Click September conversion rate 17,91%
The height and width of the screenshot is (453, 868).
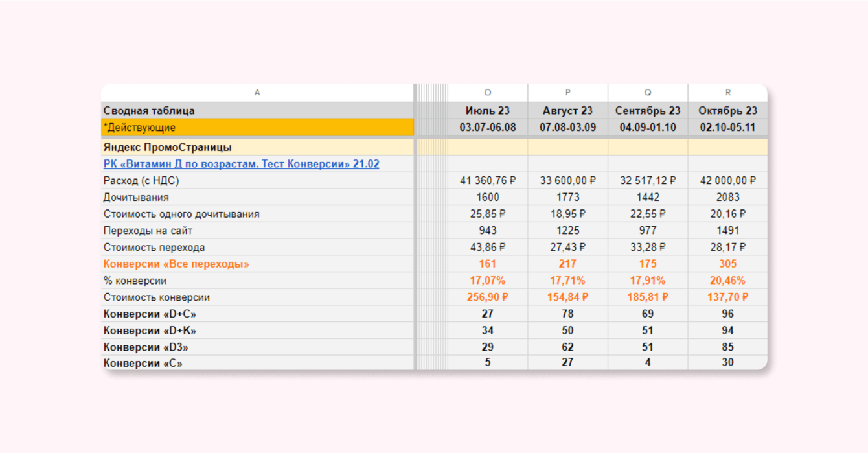point(648,281)
